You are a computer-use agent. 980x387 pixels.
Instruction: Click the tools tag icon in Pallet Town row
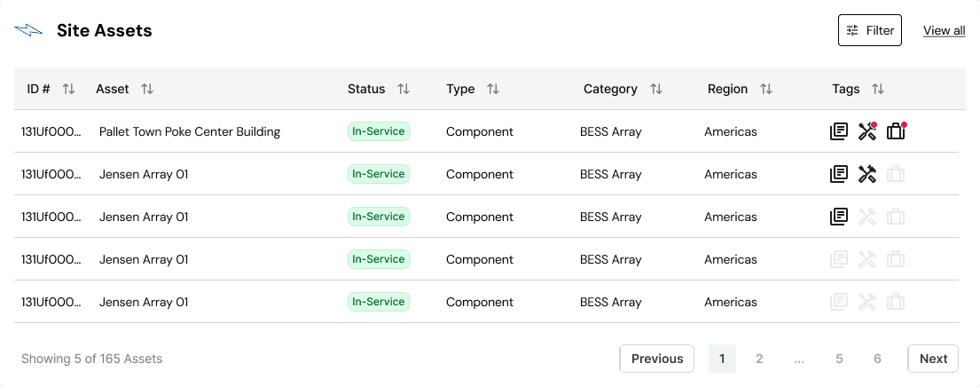point(866,131)
